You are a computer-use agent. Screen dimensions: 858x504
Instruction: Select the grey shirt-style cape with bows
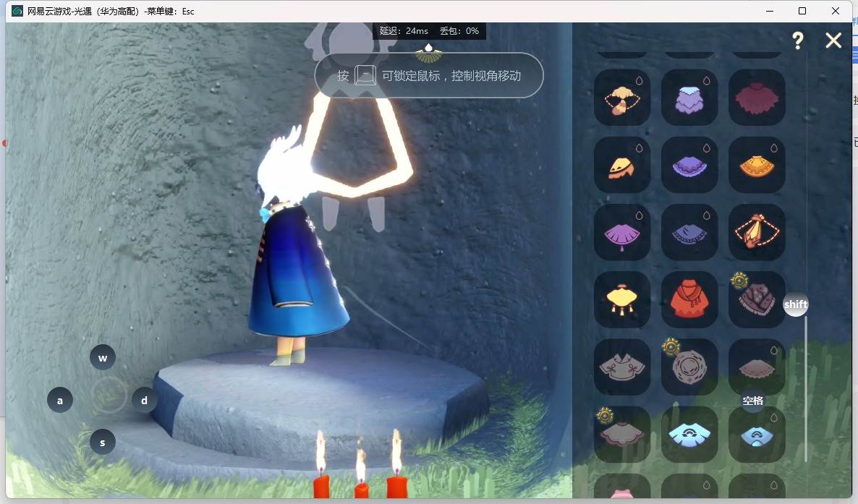622,367
